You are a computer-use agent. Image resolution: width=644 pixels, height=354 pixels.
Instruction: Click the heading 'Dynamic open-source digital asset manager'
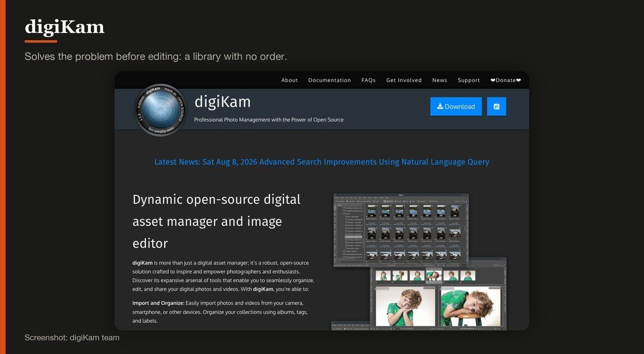coord(216,222)
